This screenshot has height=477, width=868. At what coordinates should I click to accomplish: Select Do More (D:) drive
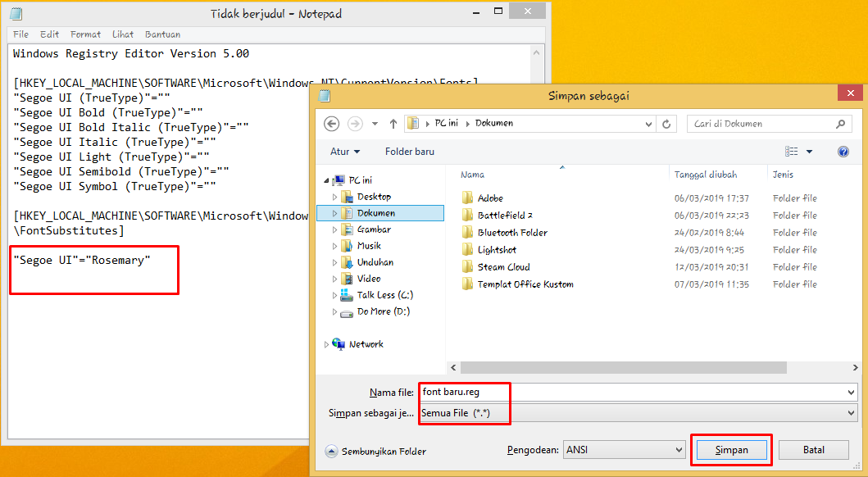[x=383, y=311]
